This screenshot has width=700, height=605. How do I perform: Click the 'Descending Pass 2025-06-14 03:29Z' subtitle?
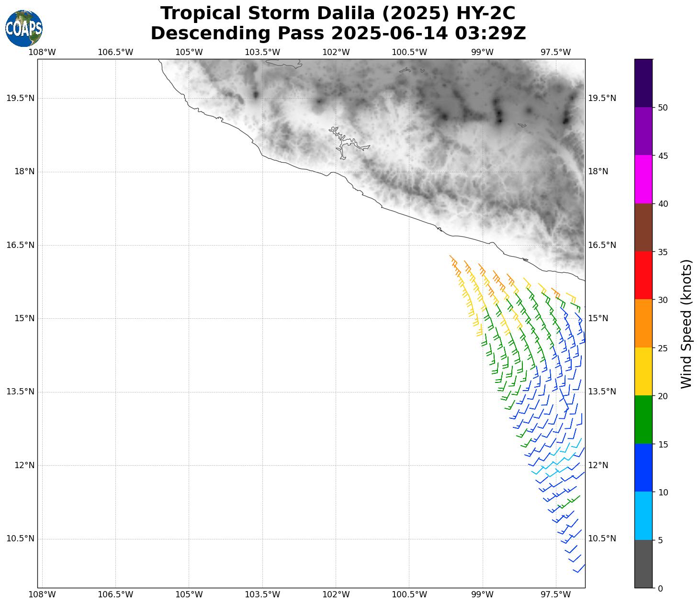[x=338, y=34]
